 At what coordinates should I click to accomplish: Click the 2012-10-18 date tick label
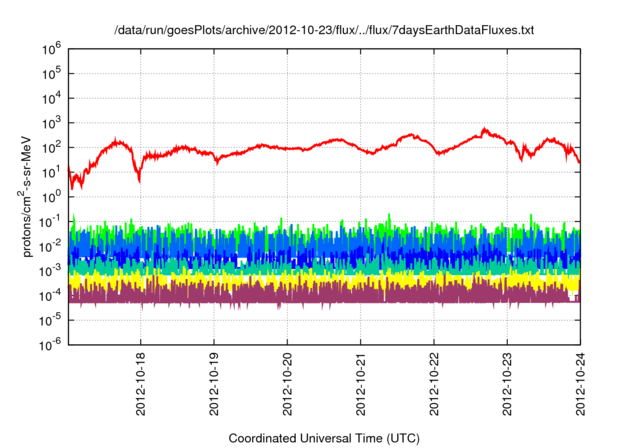pos(140,384)
